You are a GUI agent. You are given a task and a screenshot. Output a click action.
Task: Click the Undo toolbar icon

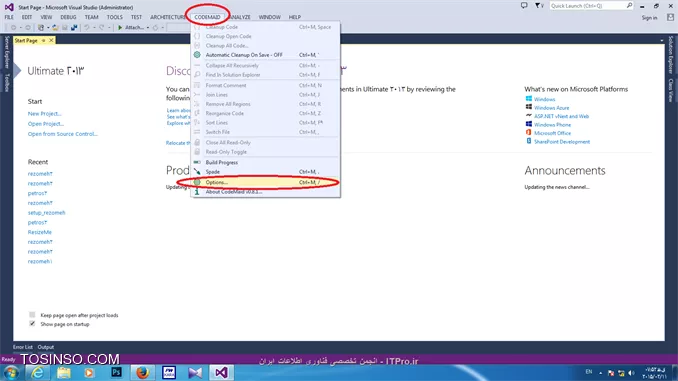pos(86,28)
